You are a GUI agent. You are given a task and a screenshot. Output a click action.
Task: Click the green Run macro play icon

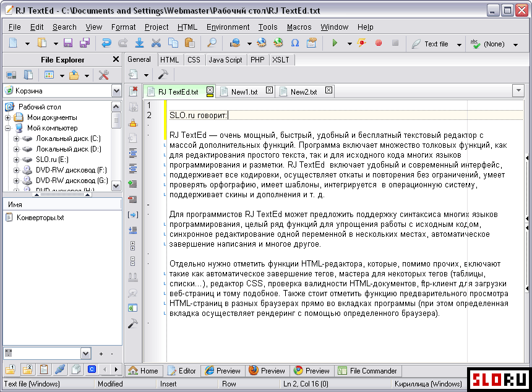coord(335,43)
